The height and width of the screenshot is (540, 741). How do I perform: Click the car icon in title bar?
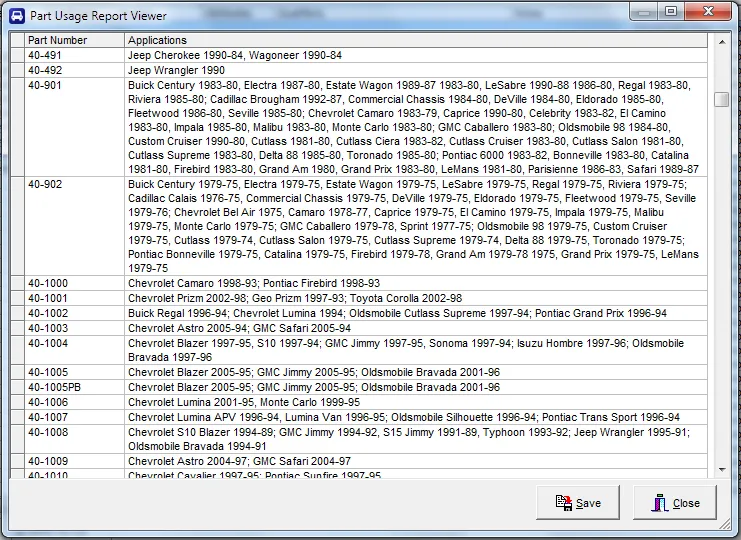point(17,16)
